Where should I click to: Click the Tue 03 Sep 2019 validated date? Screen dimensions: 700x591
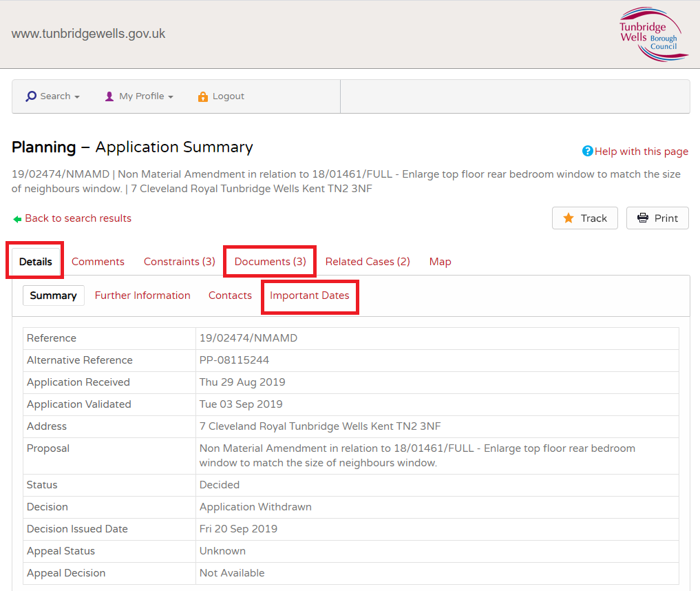coord(241,404)
